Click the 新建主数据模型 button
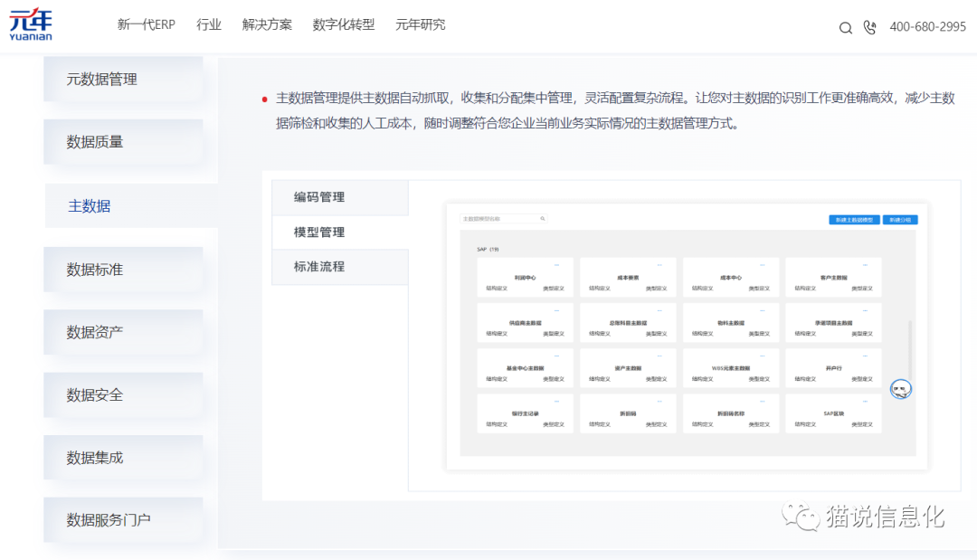 (x=854, y=220)
